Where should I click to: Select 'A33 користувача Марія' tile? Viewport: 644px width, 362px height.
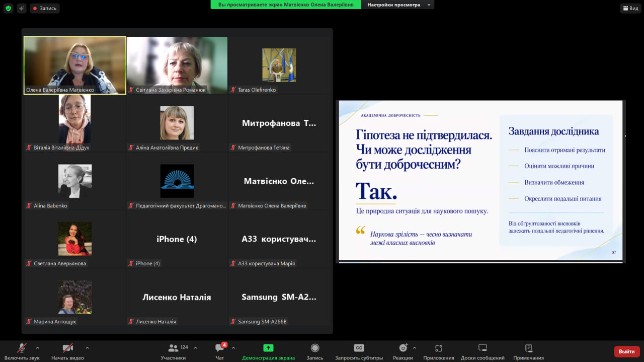(279, 239)
